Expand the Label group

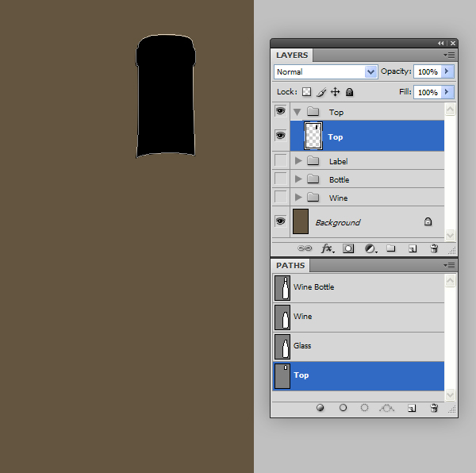point(298,161)
